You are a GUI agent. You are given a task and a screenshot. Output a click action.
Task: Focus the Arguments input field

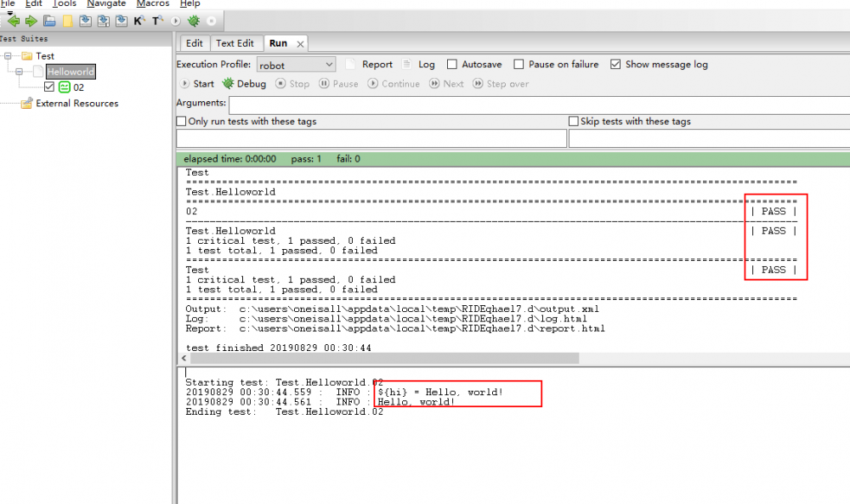pyautogui.click(x=540, y=105)
